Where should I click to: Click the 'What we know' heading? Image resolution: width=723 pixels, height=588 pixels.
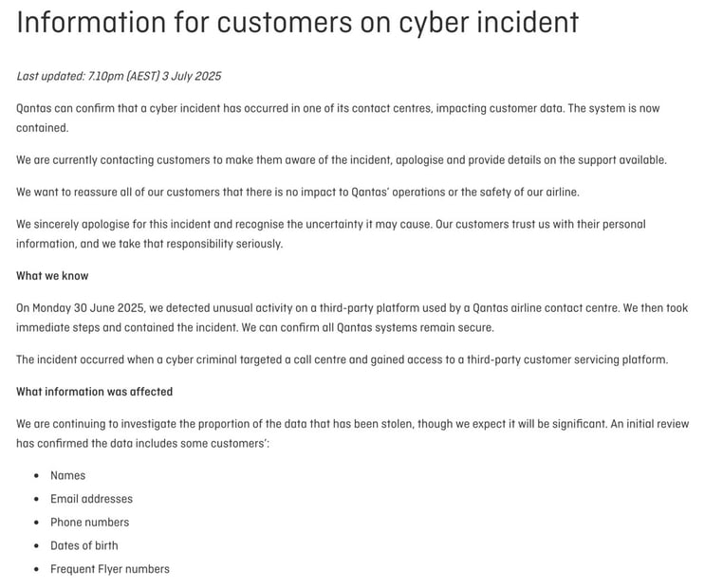[52, 276]
